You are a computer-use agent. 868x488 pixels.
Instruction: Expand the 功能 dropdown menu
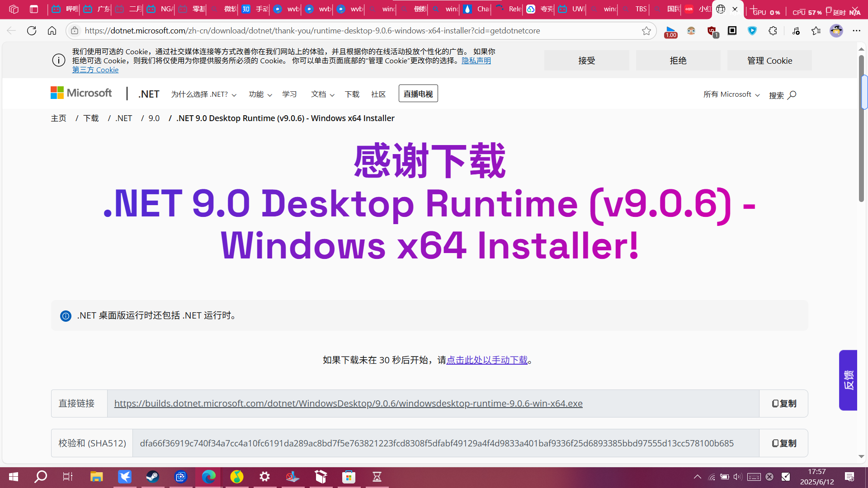tap(260, 94)
